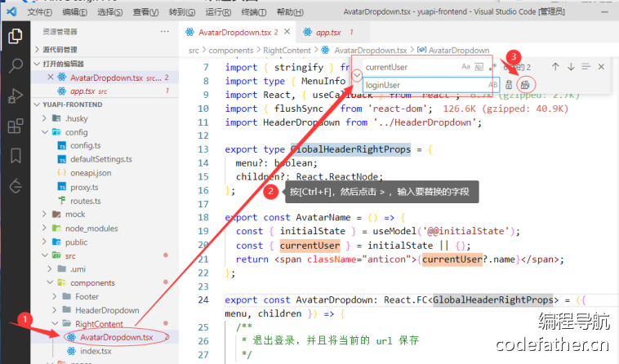This screenshot has width=619, height=364.
Task: Open Explorer more actions (...) menu
Action: click(165, 32)
